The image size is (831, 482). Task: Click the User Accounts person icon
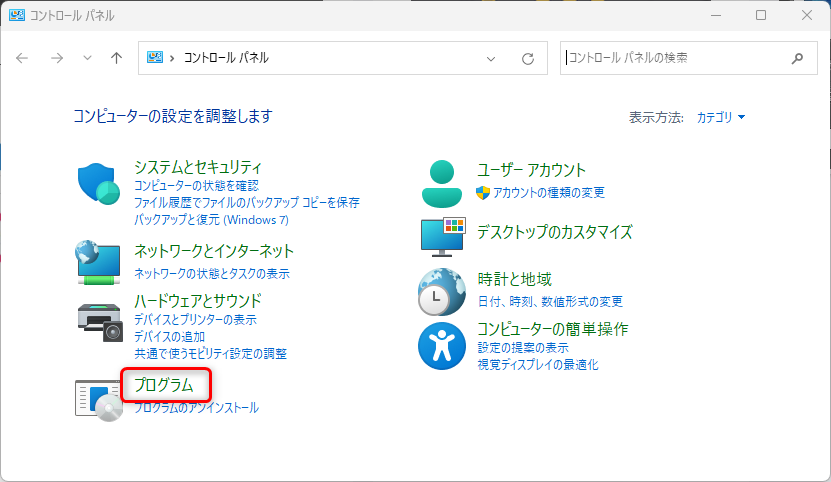[x=440, y=182]
